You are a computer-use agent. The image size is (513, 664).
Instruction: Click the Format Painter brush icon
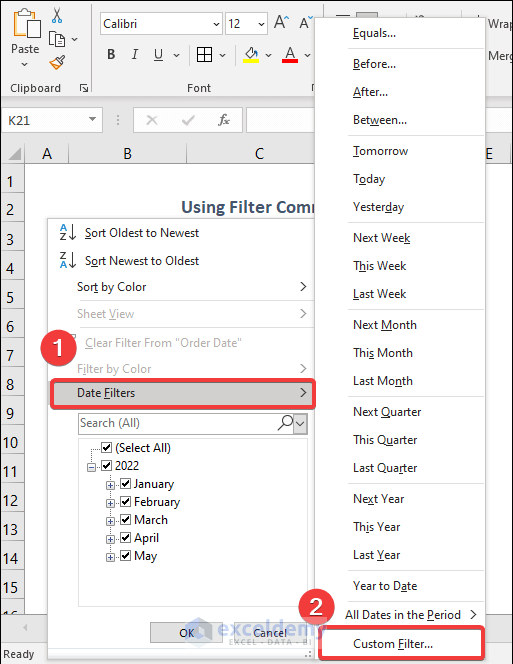pos(57,63)
